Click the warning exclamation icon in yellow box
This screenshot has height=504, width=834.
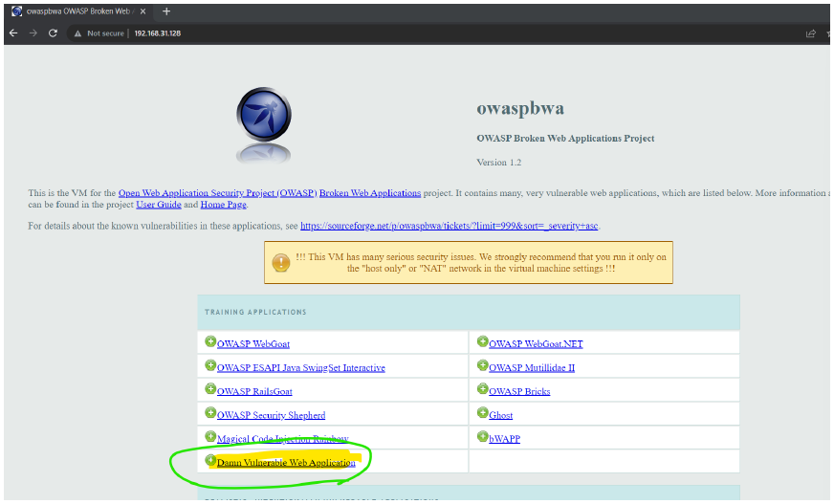tap(281, 263)
